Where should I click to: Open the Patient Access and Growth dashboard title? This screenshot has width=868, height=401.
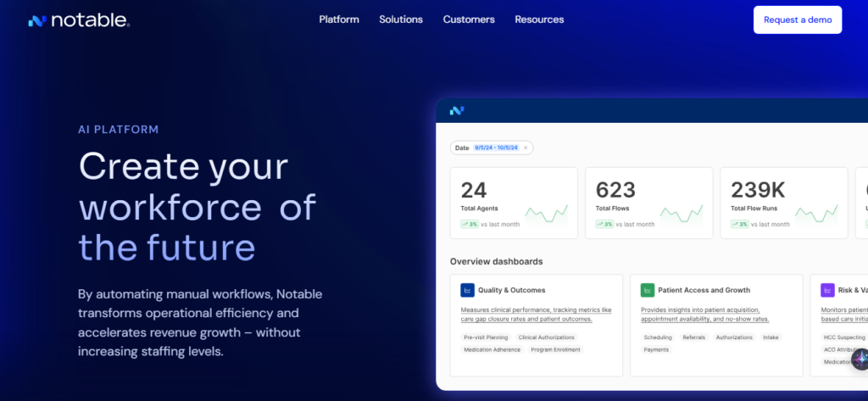704,290
